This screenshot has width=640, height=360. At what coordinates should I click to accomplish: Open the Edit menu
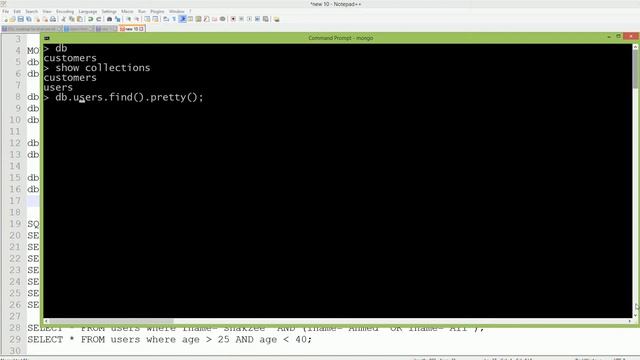[x=17, y=11]
